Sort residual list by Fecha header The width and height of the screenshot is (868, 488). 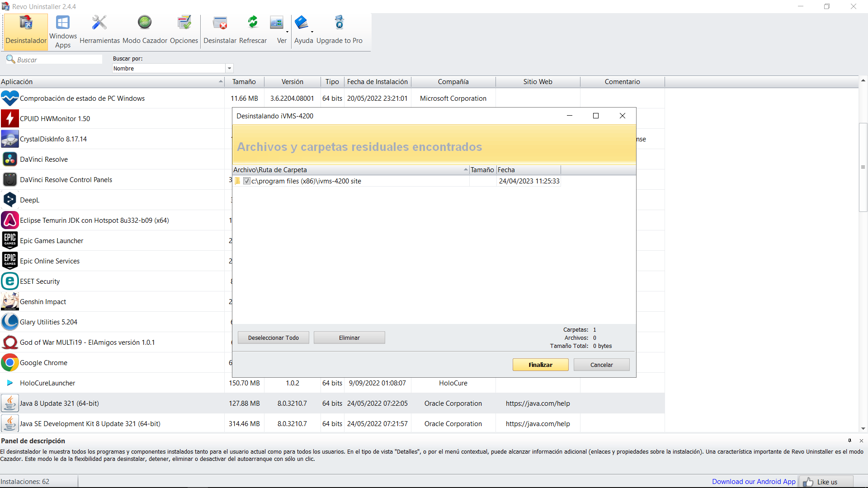click(528, 170)
